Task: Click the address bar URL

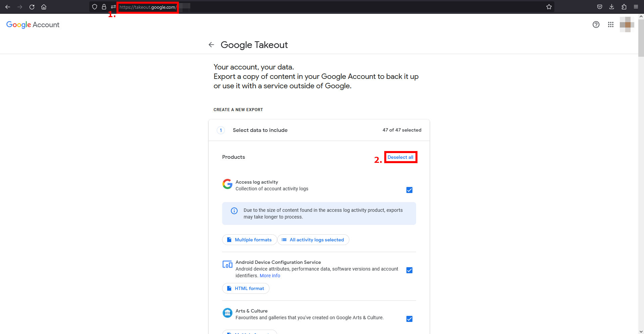Action: [x=148, y=7]
